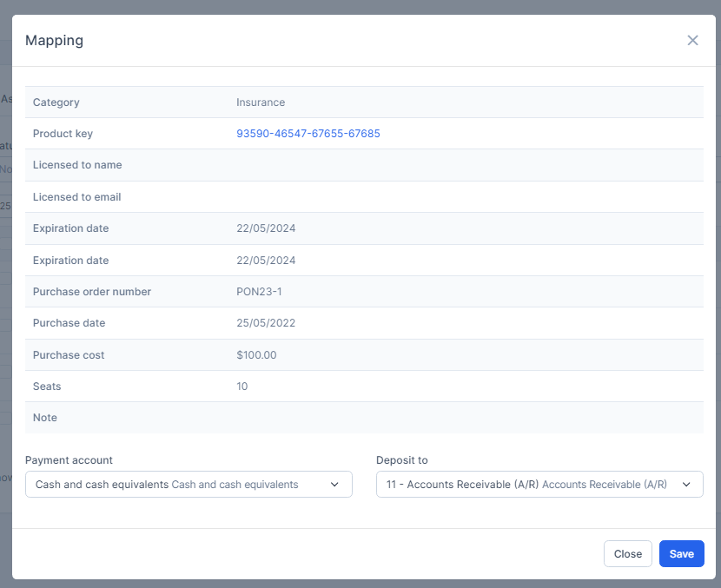Open the Payment account dropdown
The width and height of the screenshot is (721, 588).
click(x=188, y=485)
